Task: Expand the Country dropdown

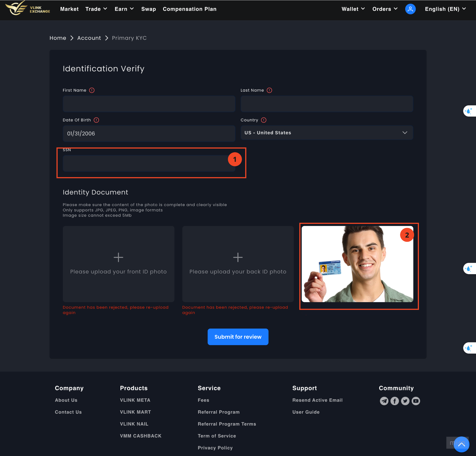Action: tap(327, 133)
